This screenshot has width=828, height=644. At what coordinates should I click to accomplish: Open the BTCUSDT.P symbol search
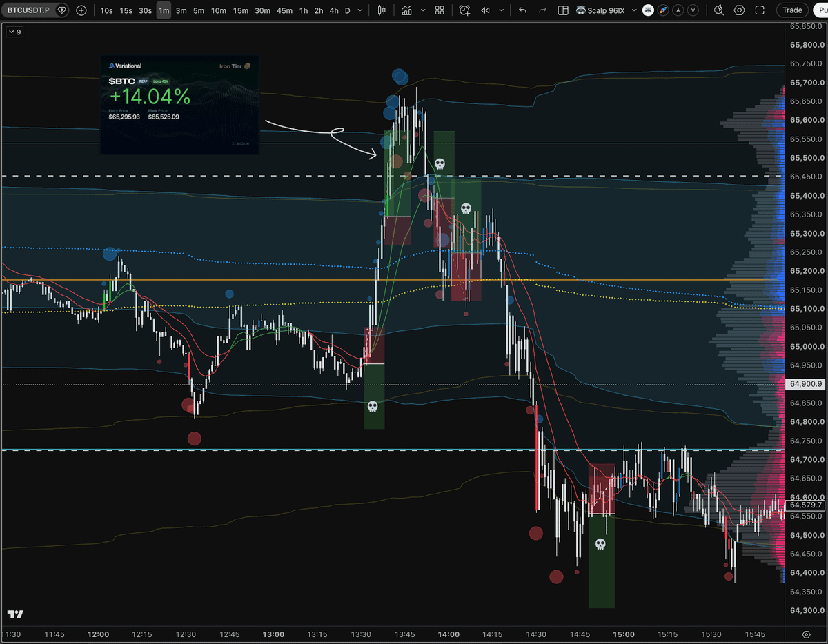(29, 10)
